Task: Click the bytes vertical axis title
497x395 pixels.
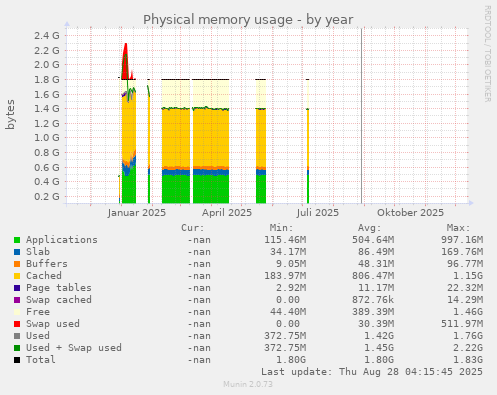Action: click(10, 114)
